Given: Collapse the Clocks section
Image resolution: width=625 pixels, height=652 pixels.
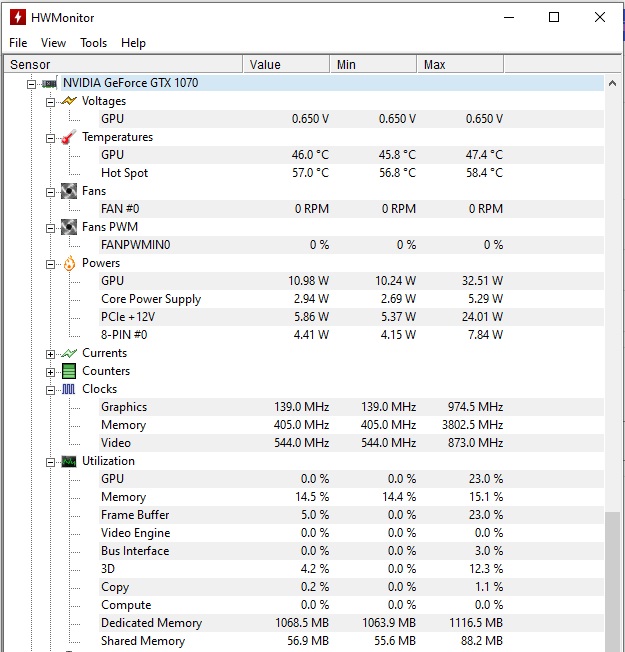Looking at the screenshot, I should tap(50, 390).
